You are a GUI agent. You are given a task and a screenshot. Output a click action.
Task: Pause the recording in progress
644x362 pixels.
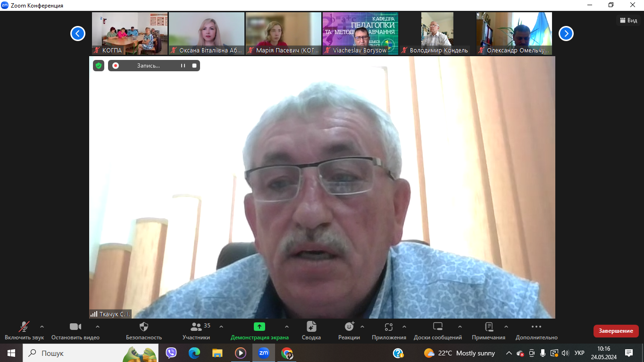click(x=183, y=66)
